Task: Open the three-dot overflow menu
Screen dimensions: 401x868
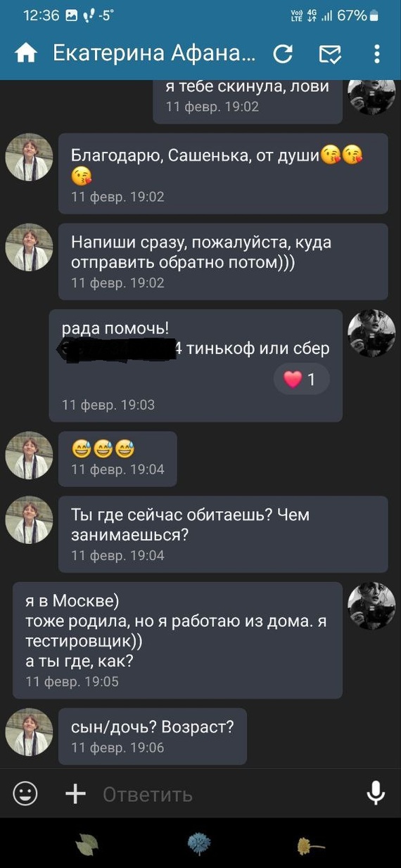Action: 377,53
